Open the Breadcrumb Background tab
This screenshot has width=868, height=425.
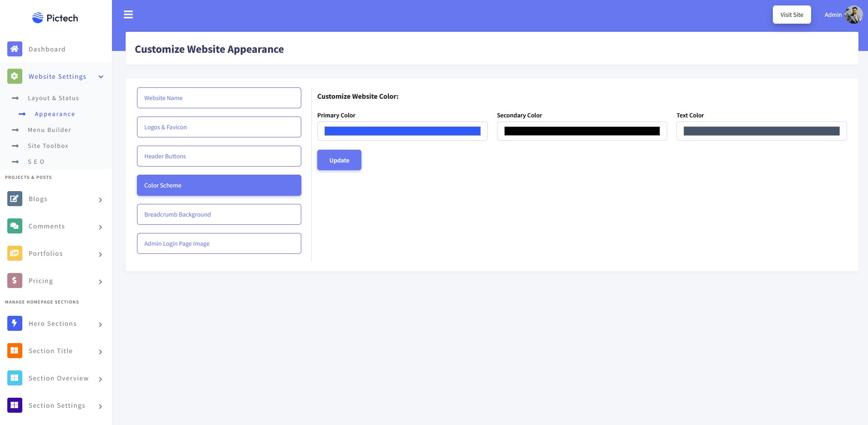point(219,214)
